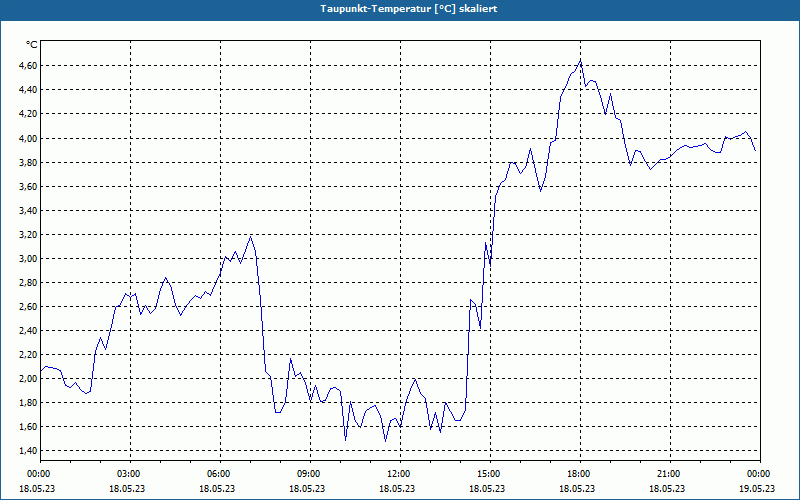This screenshot has width=800, height=500.
Task: Click the 09:00 time label
Action: [x=310, y=474]
